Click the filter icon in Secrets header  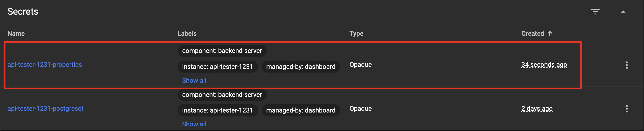pos(595,12)
